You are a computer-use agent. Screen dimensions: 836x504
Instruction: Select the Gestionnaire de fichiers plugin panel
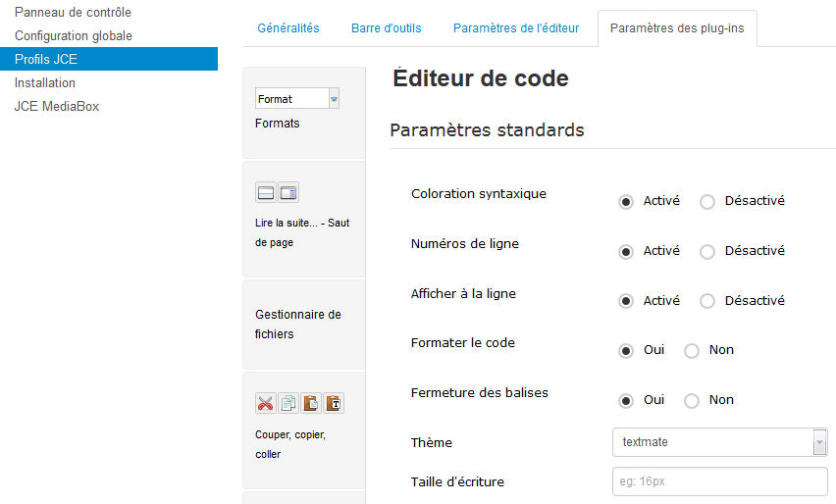[304, 324]
